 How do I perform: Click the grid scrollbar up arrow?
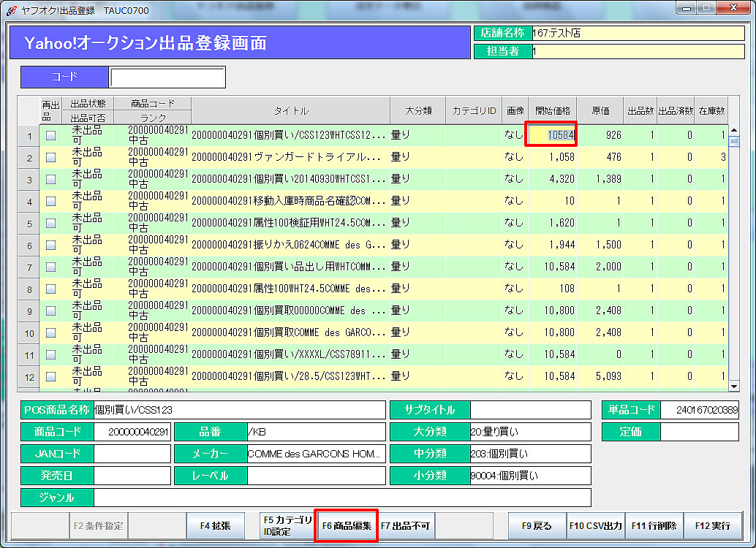point(734,130)
